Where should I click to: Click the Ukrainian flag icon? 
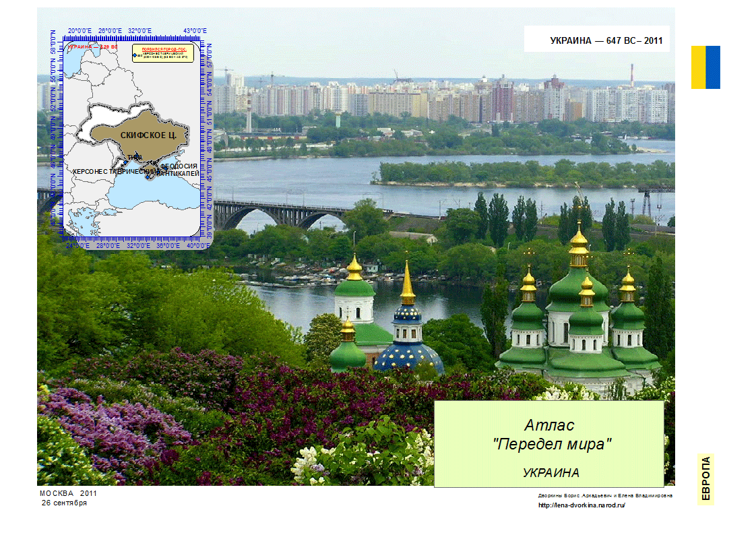(705, 67)
